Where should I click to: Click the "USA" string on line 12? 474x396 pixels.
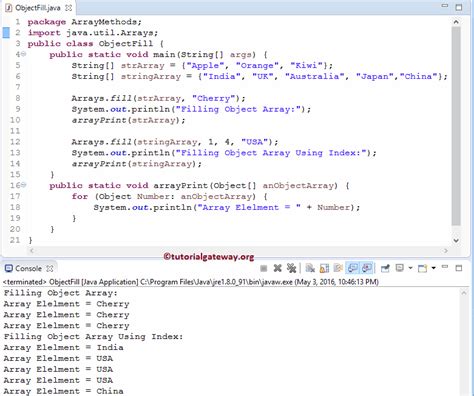(254, 142)
